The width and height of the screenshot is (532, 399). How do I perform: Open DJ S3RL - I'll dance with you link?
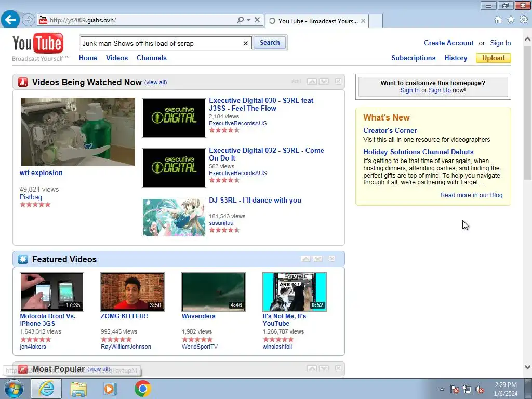click(x=255, y=200)
